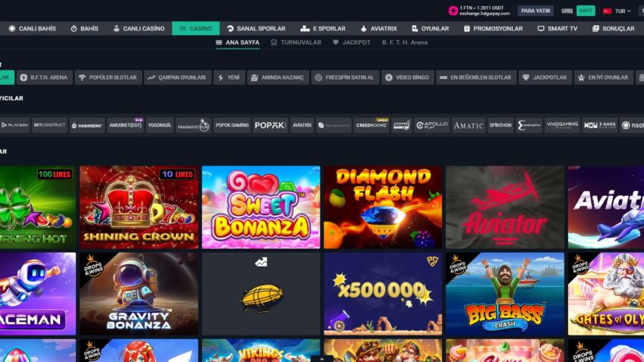This screenshot has height=362, width=644.
Task: Select the Video Bingo category filter
Action: pos(407,77)
